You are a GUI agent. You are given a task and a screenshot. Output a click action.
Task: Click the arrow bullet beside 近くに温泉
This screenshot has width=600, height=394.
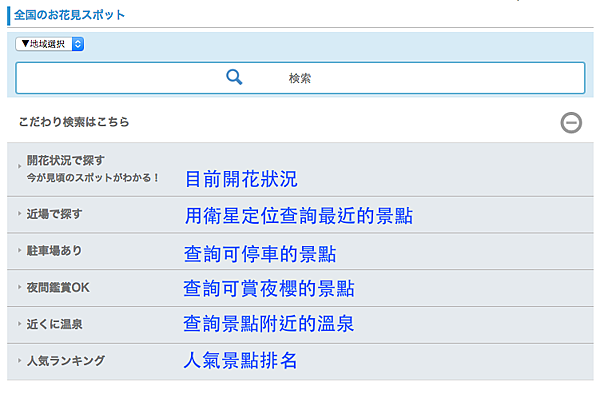[x=19, y=324]
